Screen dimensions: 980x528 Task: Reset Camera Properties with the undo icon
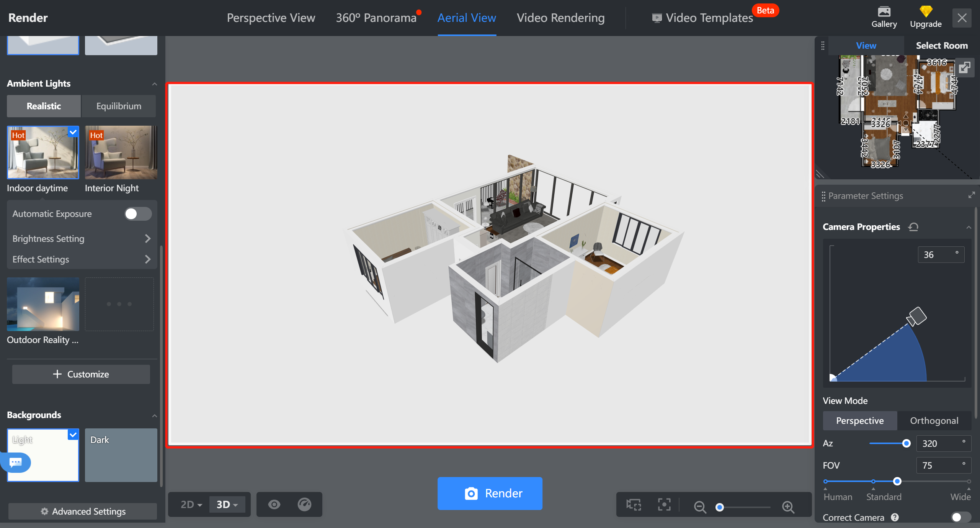[913, 227]
